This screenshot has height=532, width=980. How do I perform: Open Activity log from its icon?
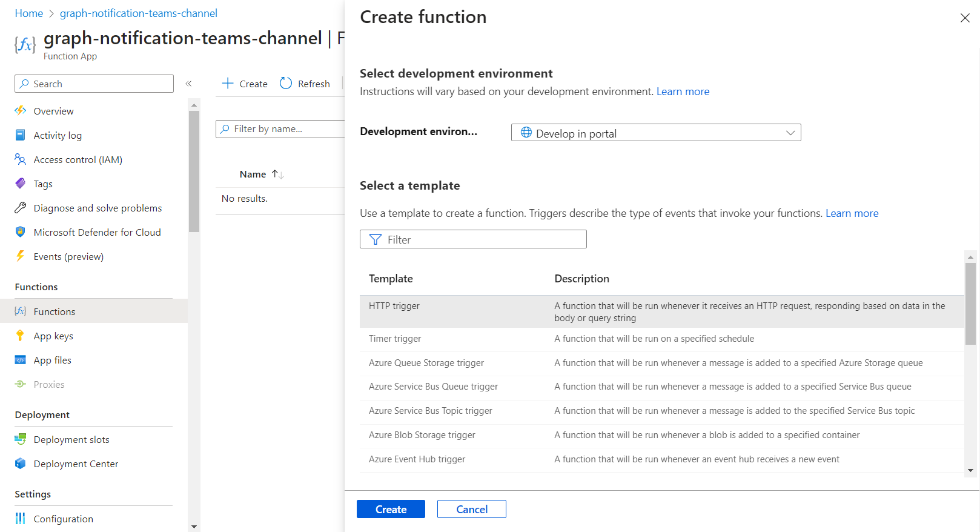click(21, 135)
